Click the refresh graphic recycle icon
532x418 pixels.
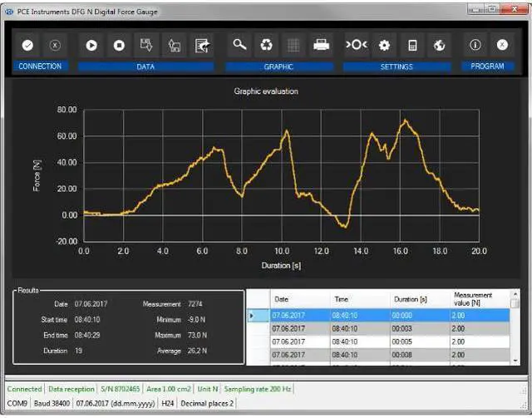(x=267, y=45)
